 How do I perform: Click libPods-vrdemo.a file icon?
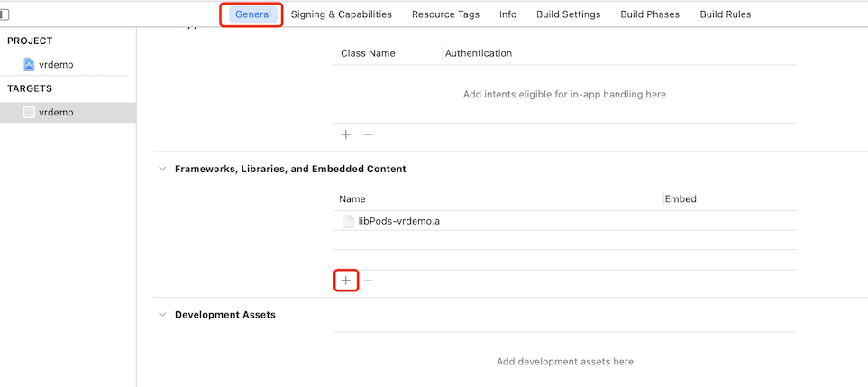coord(348,221)
